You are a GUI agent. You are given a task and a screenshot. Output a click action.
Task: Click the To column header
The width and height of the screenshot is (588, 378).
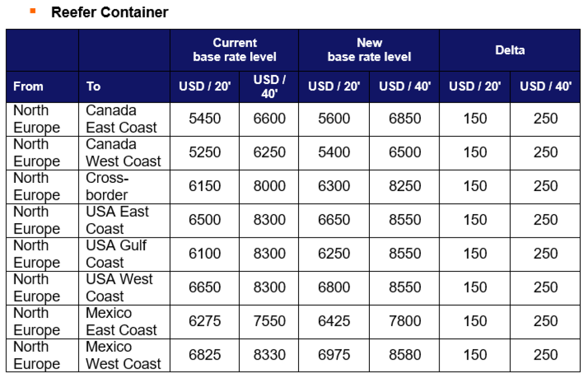(93, 86)
